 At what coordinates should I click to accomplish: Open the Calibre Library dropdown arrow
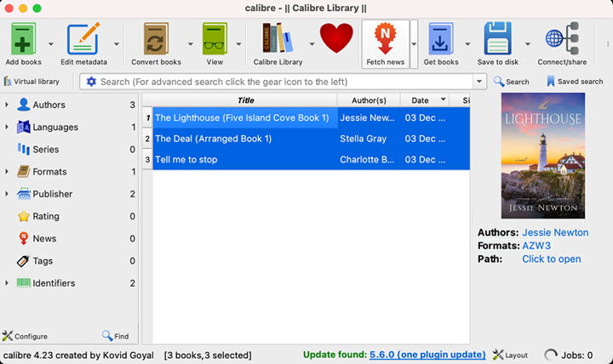[312, 43]
